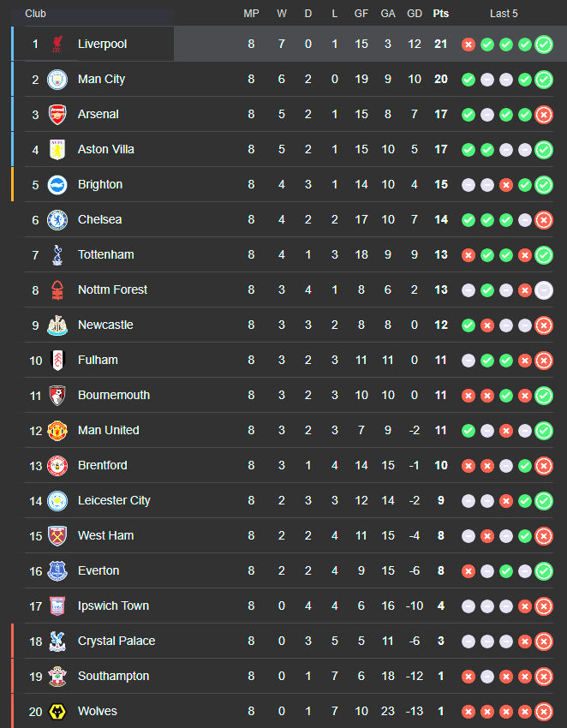Click the Man City club crest
Screen dimensions: 567x728
[57, 80]
